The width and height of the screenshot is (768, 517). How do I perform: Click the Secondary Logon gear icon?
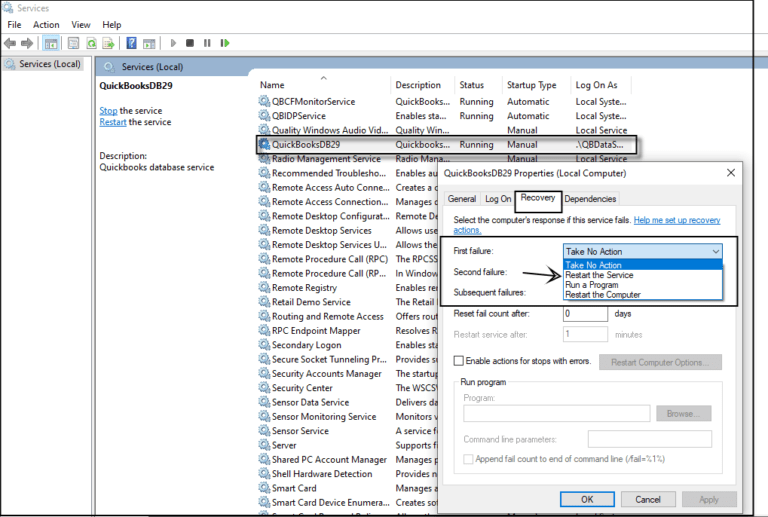(264, 345)
